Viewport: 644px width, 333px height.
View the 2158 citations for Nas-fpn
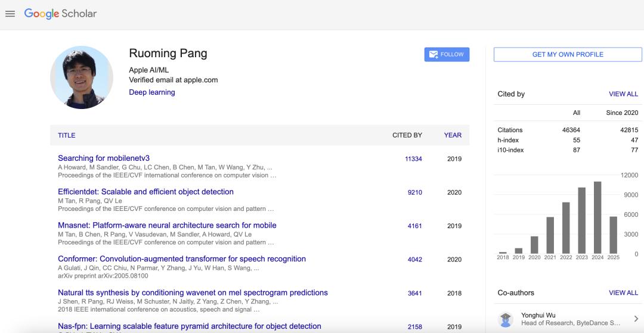point(415,327)
